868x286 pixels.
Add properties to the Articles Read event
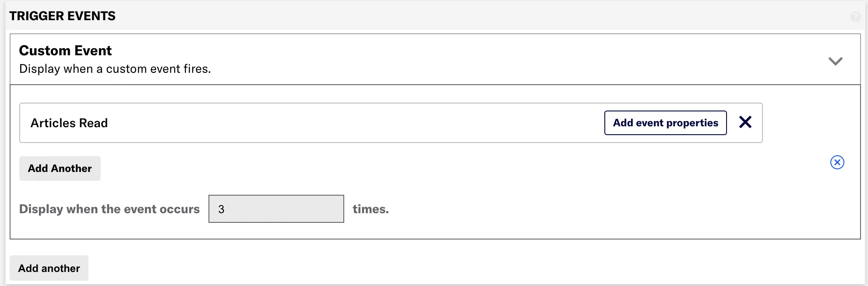point(665,123)
